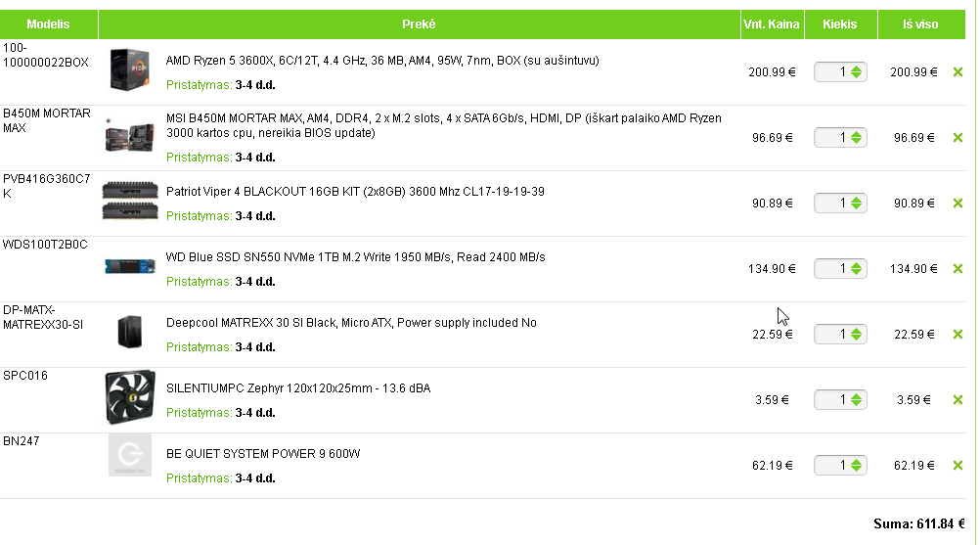Open WD Blue SSD thumbnail

click(130, 266)
